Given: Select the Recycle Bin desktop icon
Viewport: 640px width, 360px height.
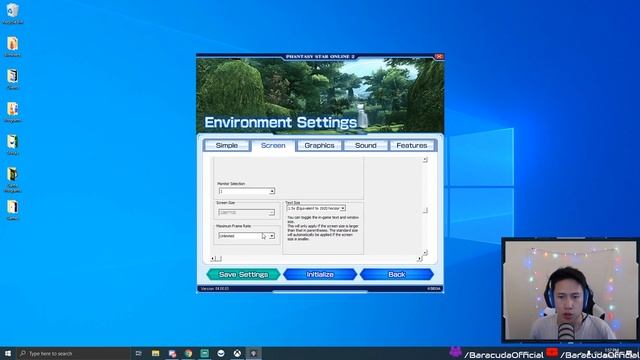Looking at the screenshot, I should click(x=13, y=14).
